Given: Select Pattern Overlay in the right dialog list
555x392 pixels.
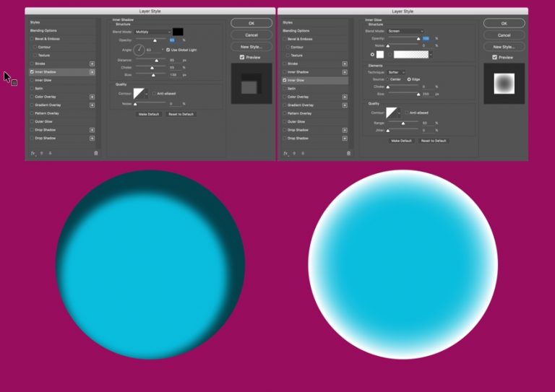Looking at the screenshot, I should tap(299, 113).
